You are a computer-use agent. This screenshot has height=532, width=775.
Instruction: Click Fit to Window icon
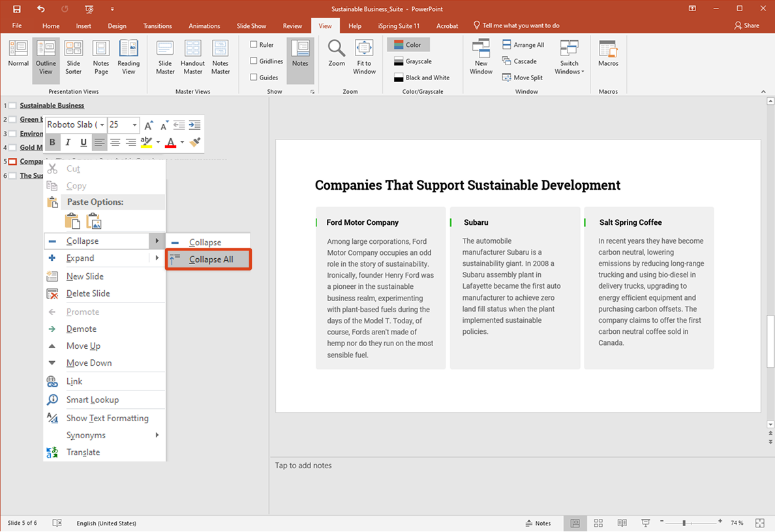pos(364,57)
